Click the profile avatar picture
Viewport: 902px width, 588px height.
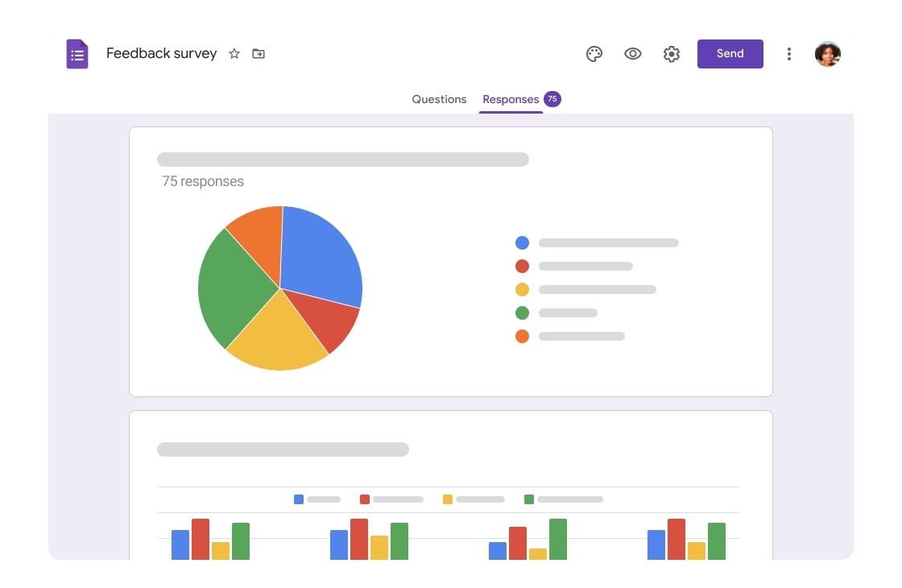coord(828,53)
